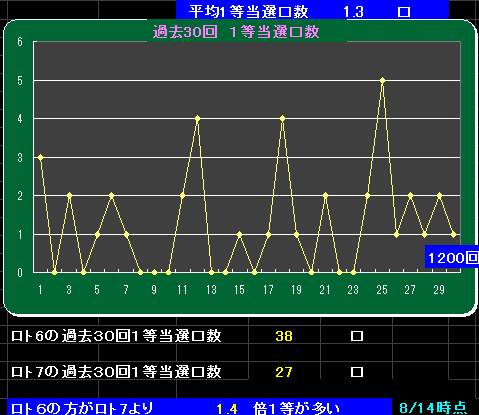Click the 口 unit in the ロト7 row

357,372
